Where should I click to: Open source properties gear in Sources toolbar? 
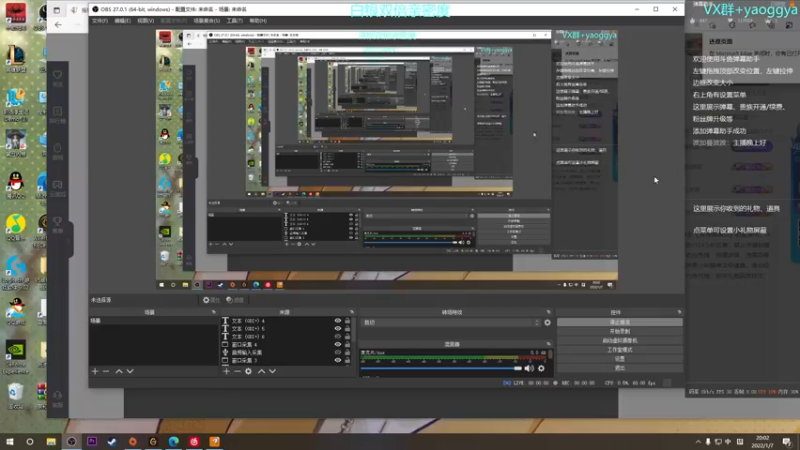pyautogui.click(x=248, y=371)
